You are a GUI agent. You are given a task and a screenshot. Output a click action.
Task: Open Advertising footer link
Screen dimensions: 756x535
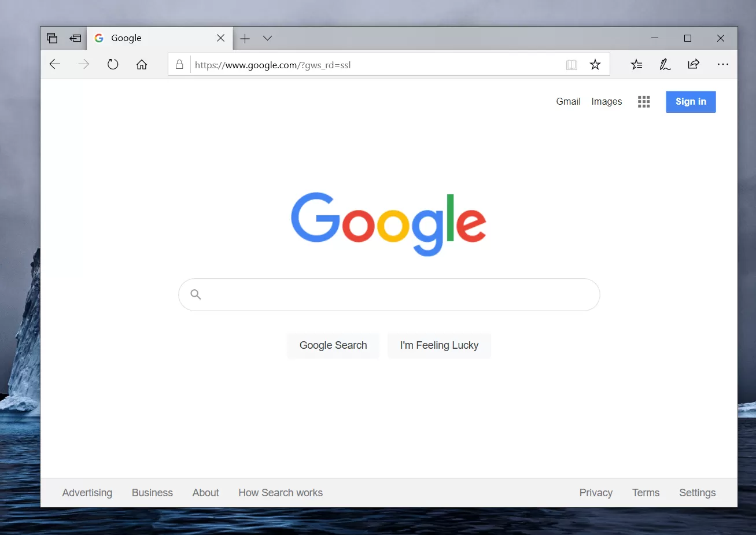pos(87,493)
